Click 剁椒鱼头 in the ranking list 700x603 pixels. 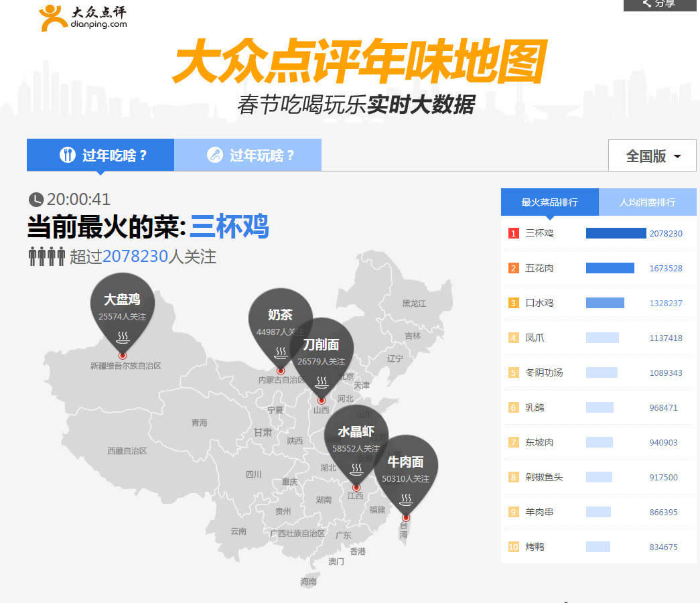544,477
